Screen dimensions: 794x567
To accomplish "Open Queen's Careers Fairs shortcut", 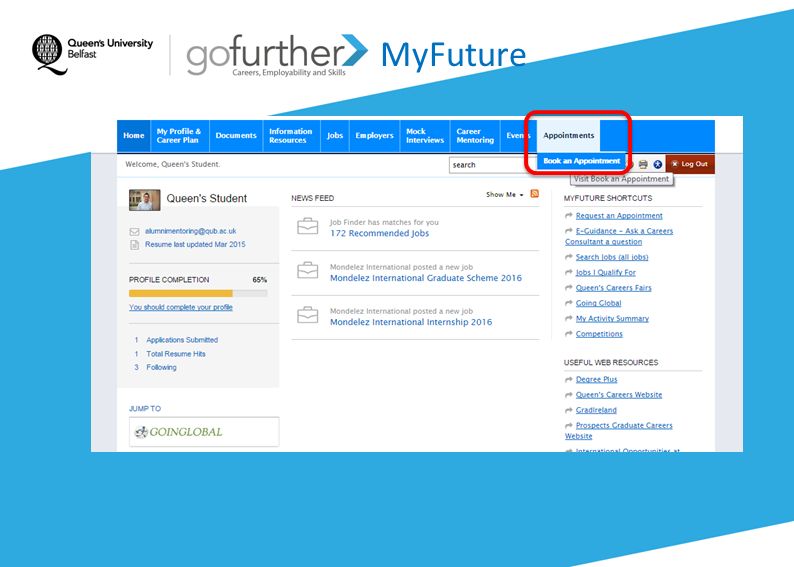I will pyautogui.click(x=613, y=288).
